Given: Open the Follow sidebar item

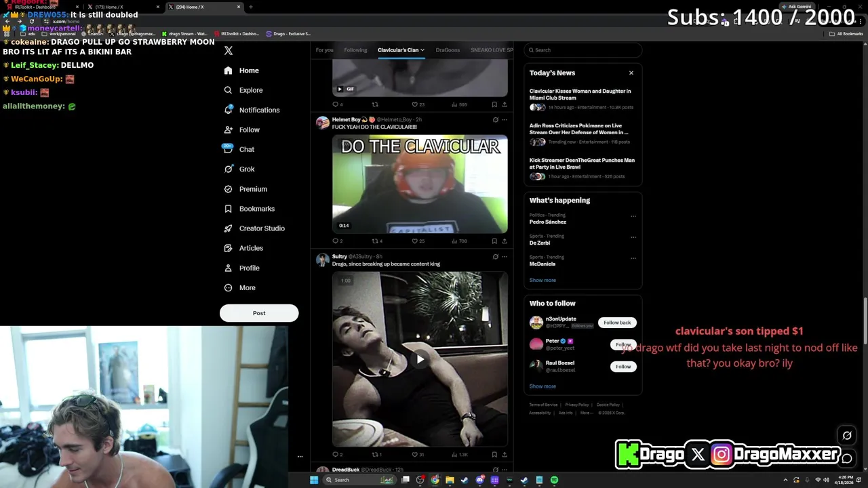Looking at the screenshot, I should (x=241, y=129).
